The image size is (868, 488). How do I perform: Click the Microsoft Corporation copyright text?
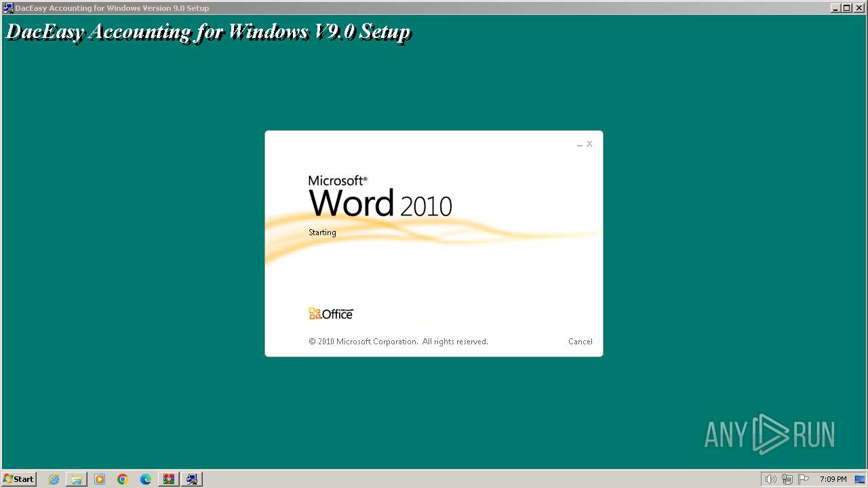[x=398, y=342]
